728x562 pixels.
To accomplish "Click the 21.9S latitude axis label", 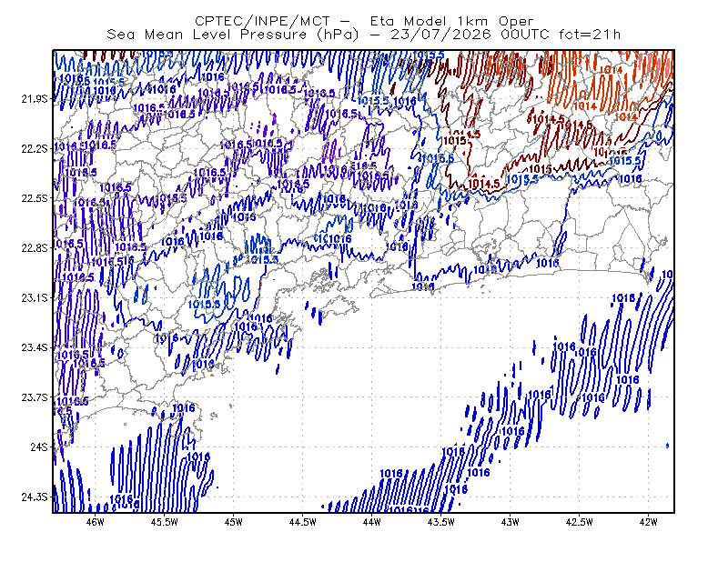I will click(35, 99).
